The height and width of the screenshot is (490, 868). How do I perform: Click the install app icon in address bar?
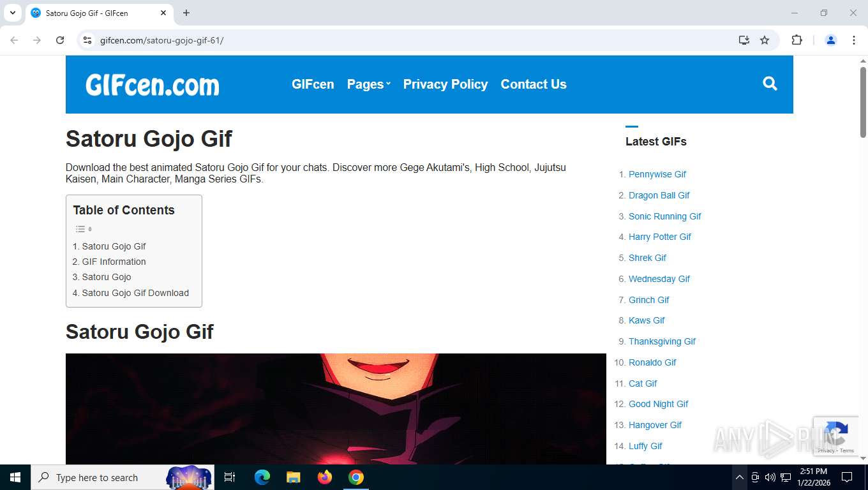coord(744,40)
